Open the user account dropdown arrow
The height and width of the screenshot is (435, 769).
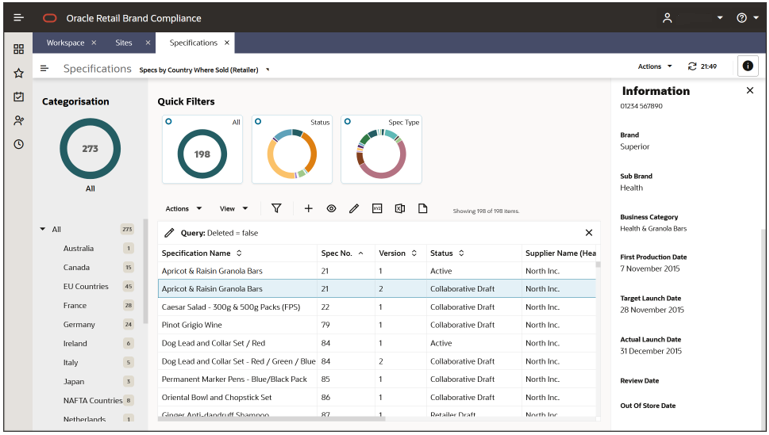coord(719,18)
